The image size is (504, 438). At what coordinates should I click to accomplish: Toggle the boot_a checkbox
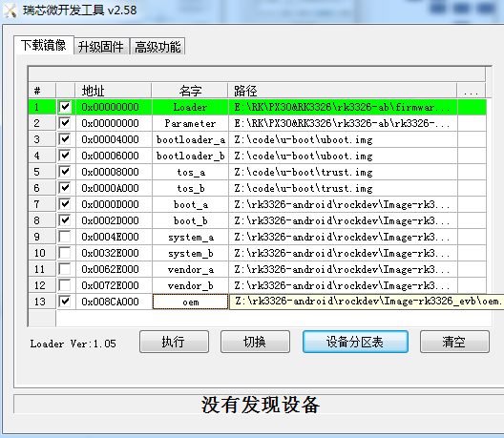tap(65, 204)
